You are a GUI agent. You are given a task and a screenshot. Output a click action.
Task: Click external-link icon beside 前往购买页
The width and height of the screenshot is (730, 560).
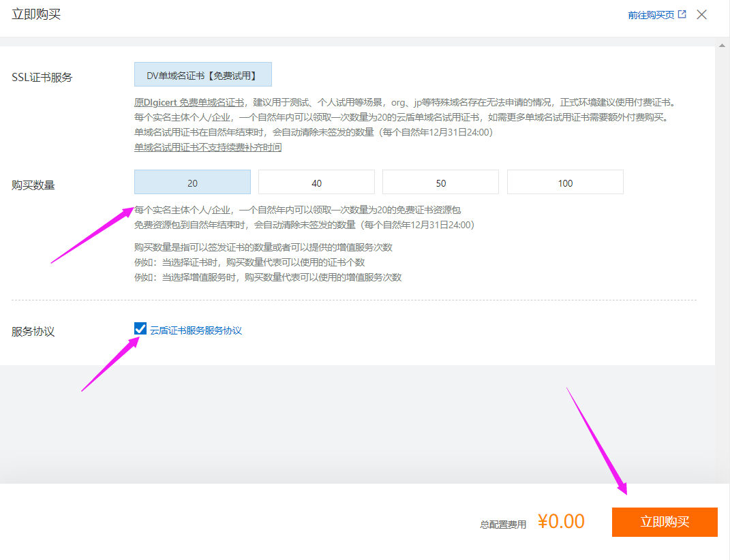(x=682, y=14)
